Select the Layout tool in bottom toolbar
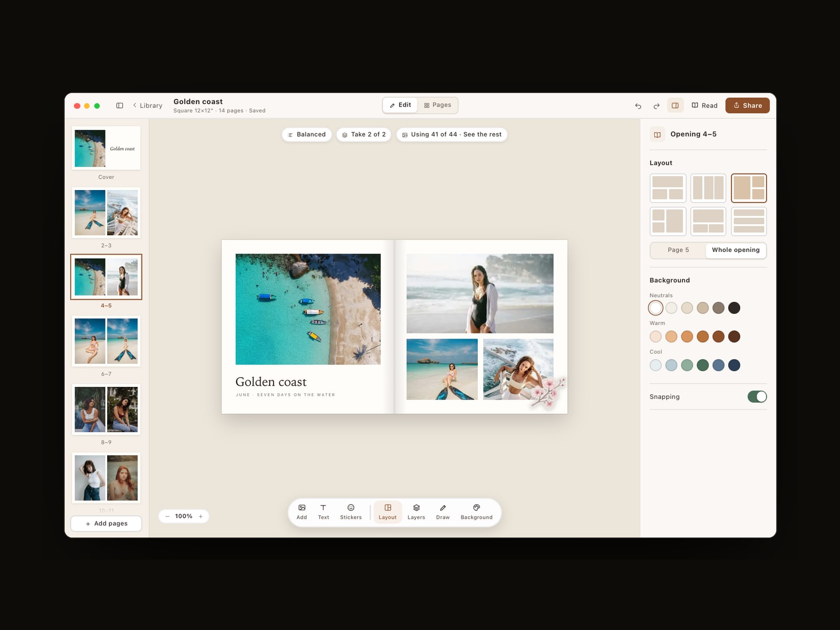840x630 pixels. coord(388,512)
